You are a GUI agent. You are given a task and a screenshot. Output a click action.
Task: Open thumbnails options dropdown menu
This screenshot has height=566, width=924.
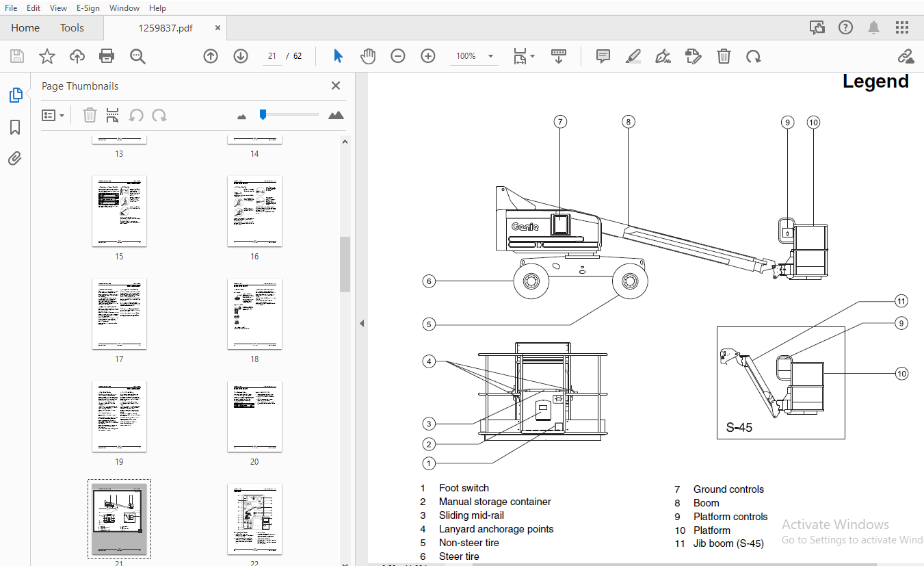coord(53,115)
